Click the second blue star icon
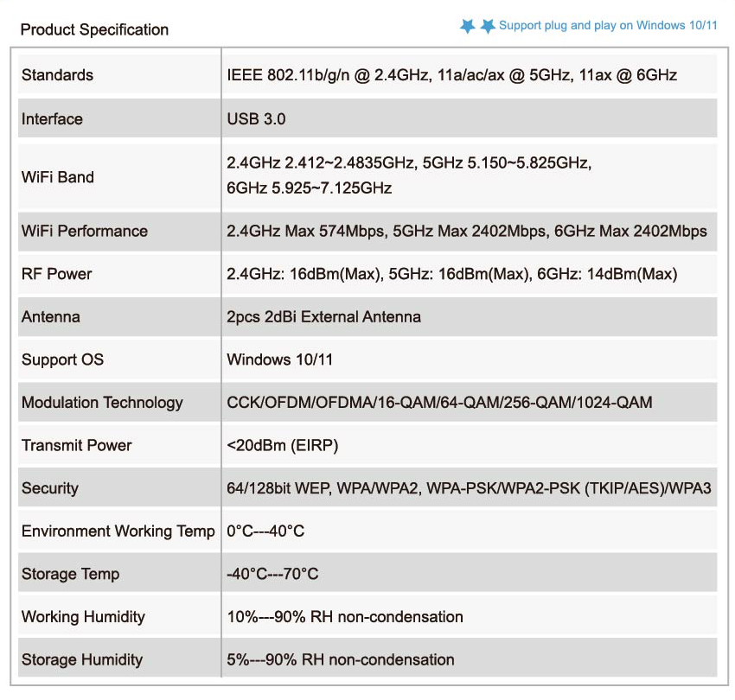The image size is (735, 700). point(488,26)
